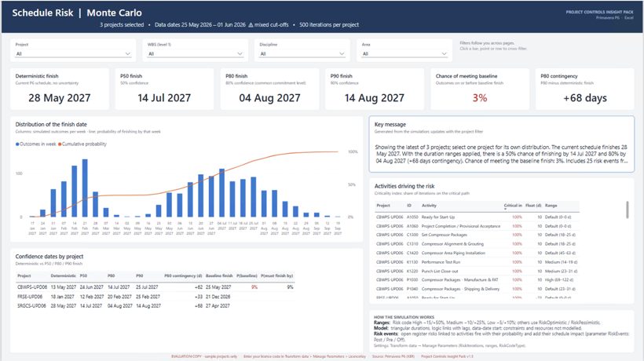
Task: Select 'Compressor Packages - Manufacture & FAT' activity
Action: tap(478, 279)
